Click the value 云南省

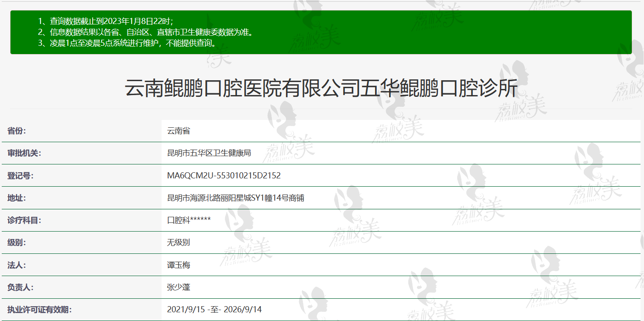click(179, 130)
